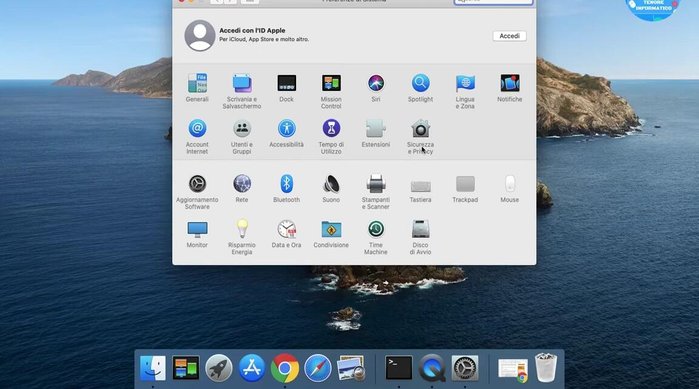Open QuickTime Player from the Dock

click(432, 368)
